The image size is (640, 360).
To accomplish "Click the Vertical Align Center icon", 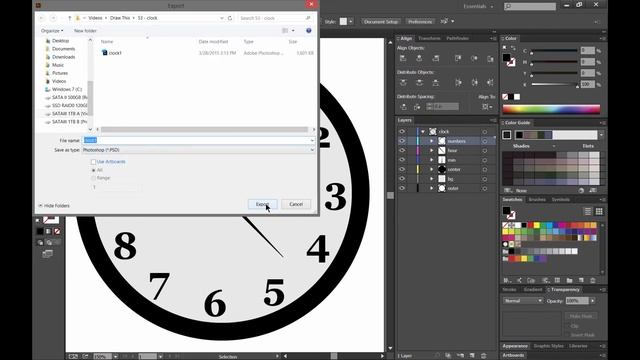I will click(x=474, y=58).
